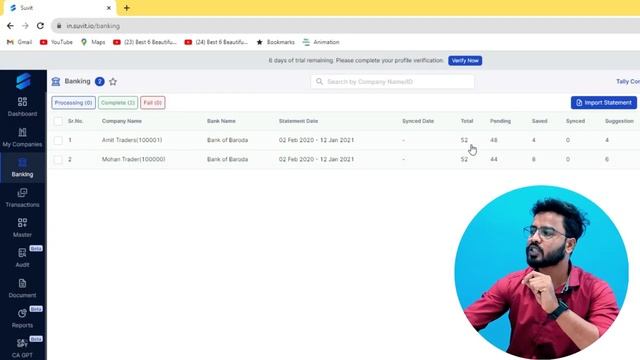Click the browser back arrow
Image resolution: width=640 pixels, height=360 pixels.
10,26
